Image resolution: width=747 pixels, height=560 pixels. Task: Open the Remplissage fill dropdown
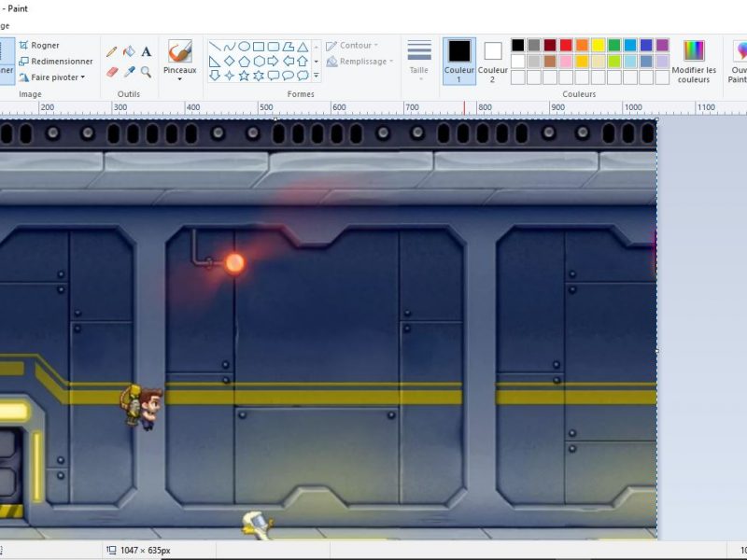click(x=360, y=62)
